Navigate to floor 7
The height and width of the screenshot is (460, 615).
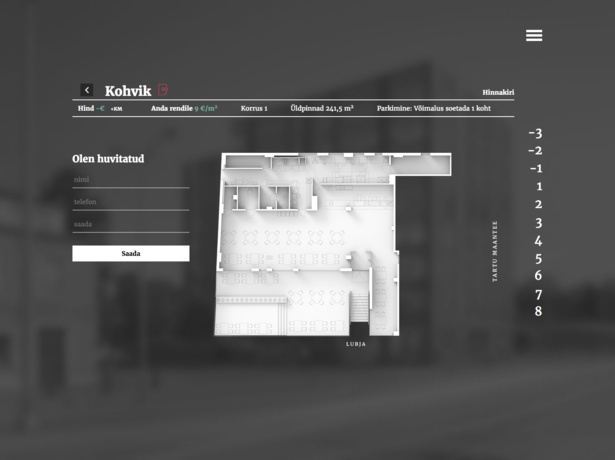(539, 294)
